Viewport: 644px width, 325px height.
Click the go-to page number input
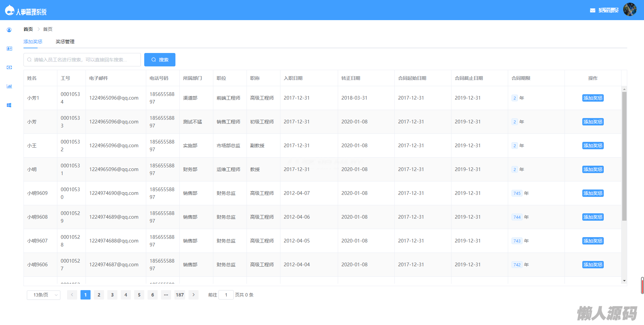pyautogui.click(x=226, y=295)
